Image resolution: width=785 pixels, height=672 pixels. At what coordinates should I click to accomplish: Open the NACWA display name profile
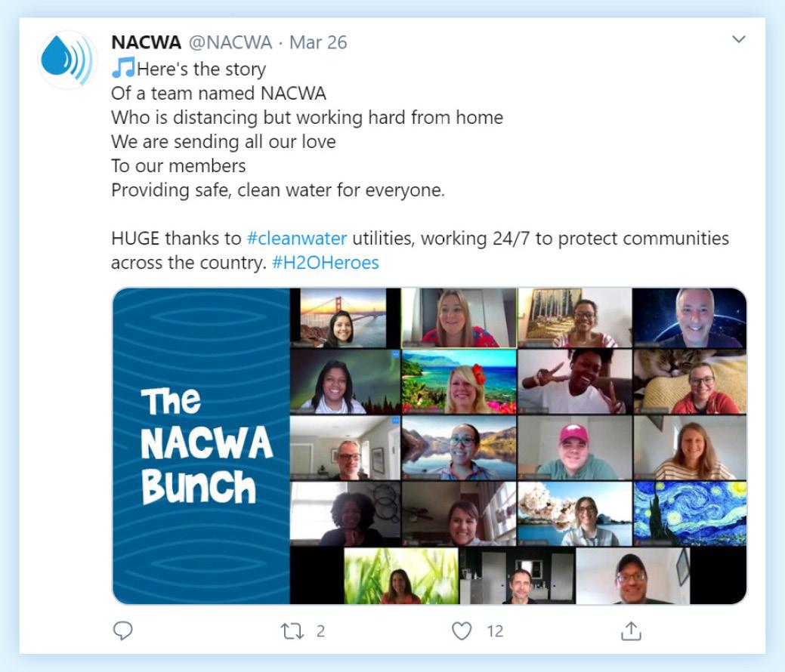click(x=146, y=42)
